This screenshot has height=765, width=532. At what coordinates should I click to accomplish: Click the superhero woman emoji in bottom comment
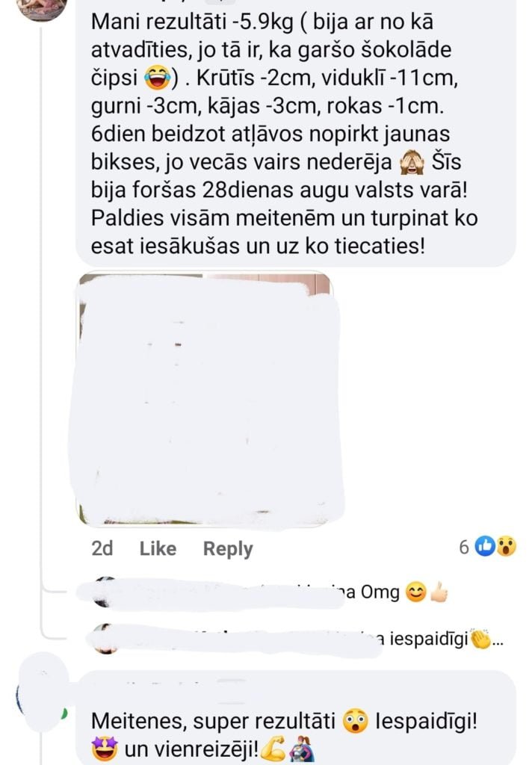click(x=300, y=749)
